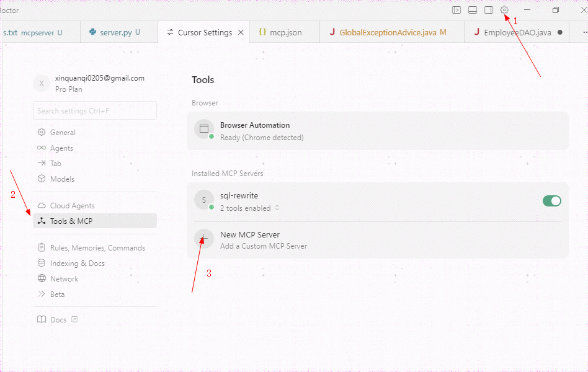Click the green status dot on sql-rewrite

point(212,207)
